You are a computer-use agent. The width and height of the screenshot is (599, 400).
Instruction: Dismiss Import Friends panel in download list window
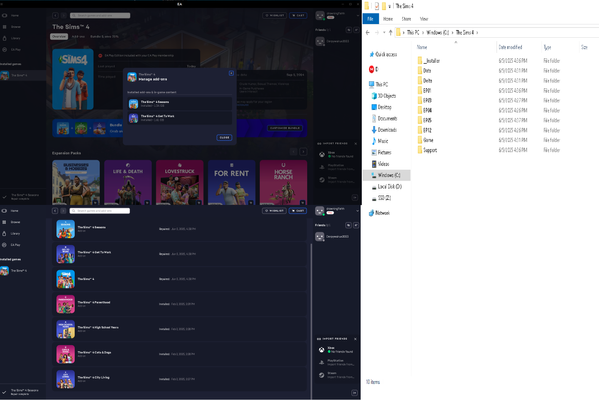pos(355,339)
